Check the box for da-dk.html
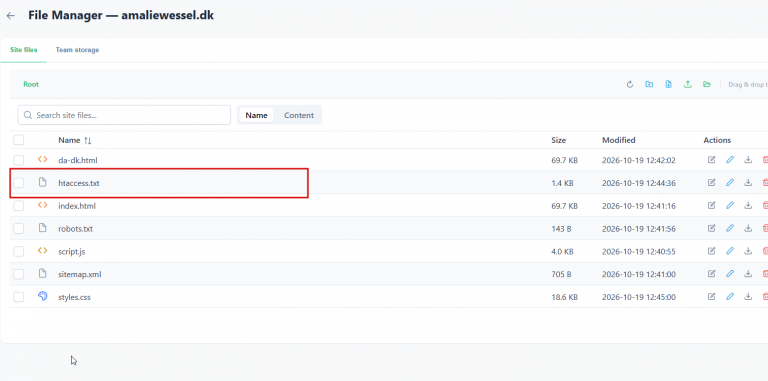The width and height of the screenshot is (768, 381). pyautogui.click(x=19, y=160)
